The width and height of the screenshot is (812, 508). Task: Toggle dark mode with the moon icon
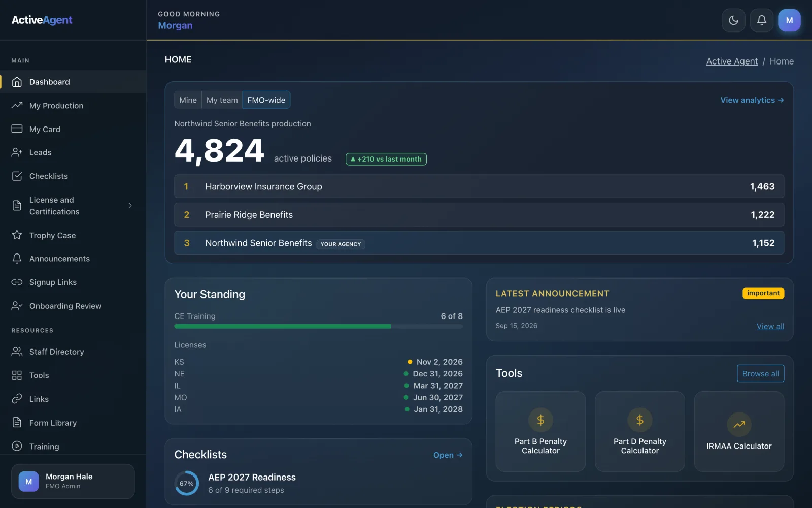(x=733, y=20)
